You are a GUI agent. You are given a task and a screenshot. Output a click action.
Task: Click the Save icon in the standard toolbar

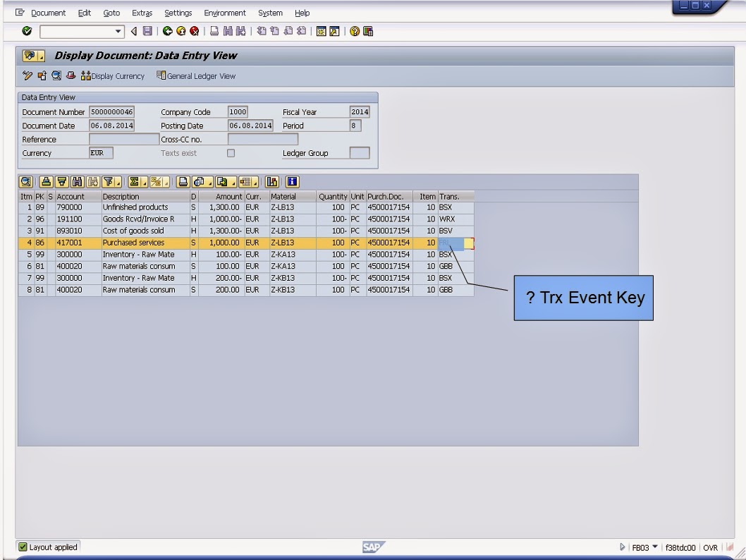click(146, 30)
